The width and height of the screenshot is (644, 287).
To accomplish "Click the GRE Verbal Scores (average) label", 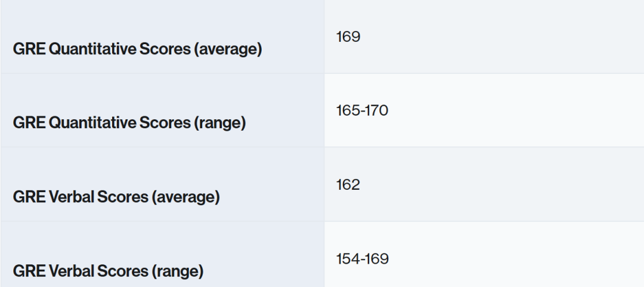I will 116,197.
